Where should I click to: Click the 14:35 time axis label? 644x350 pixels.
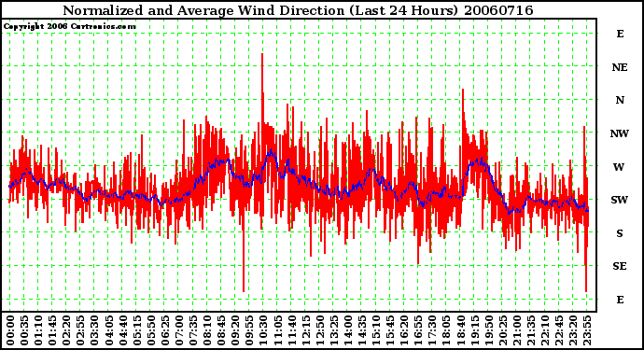point(362,330)
